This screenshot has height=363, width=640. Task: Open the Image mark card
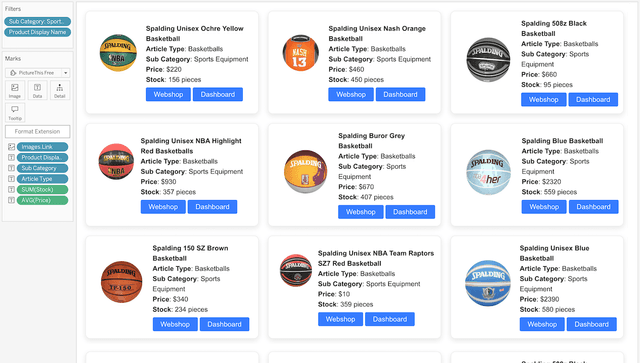point(15,90)
